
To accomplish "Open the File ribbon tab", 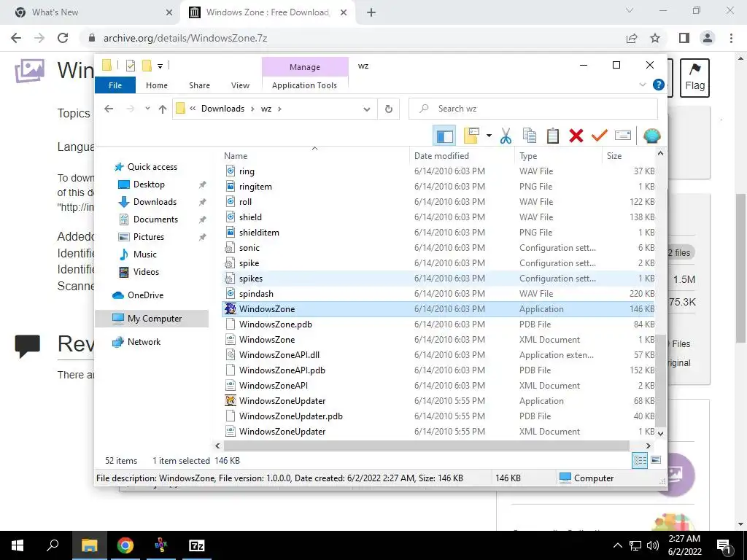I will tap(115, 85).
